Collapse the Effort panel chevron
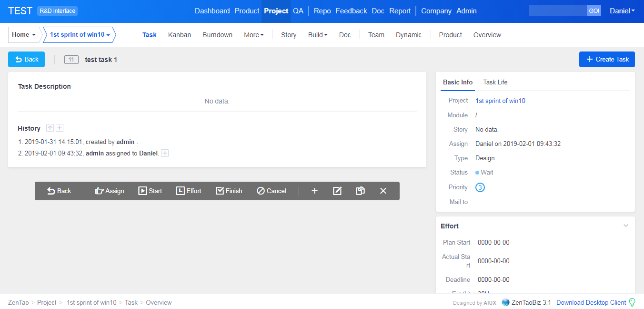 (626, 226)
